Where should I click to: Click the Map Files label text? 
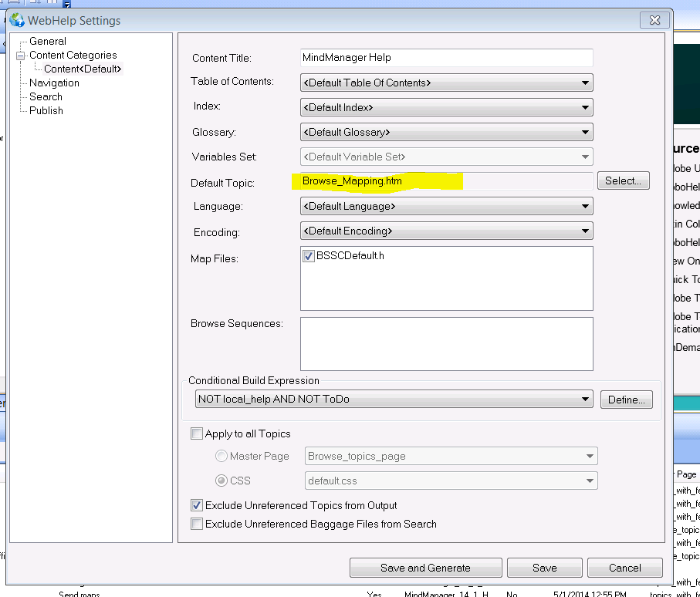click(215, 259)
